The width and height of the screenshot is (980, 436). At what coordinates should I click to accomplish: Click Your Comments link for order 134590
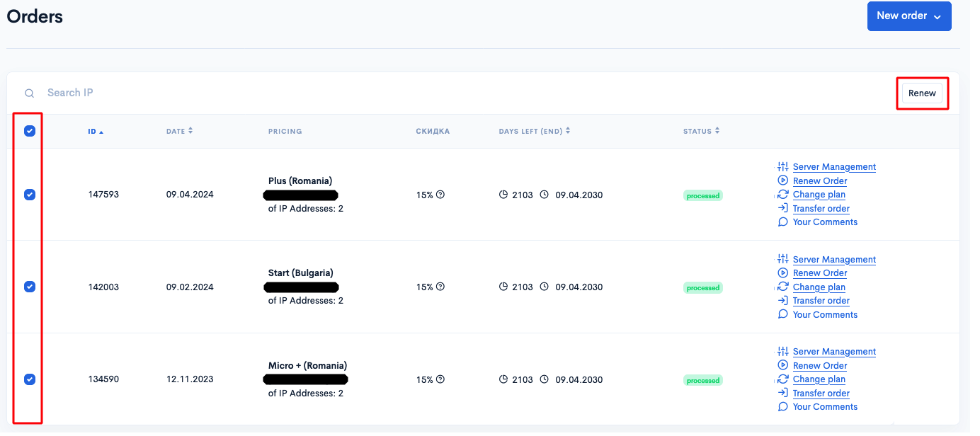[825, 406]
